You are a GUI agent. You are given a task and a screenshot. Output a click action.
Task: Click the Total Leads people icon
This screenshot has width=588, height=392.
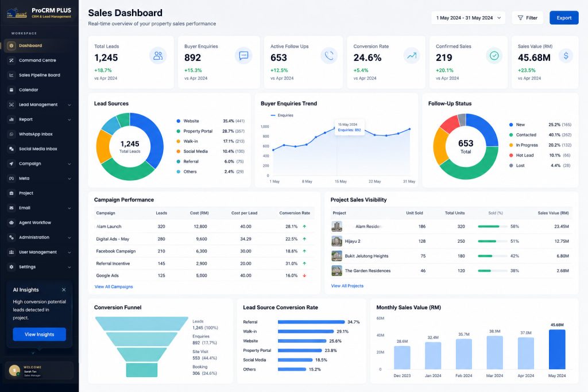(158, 56)
